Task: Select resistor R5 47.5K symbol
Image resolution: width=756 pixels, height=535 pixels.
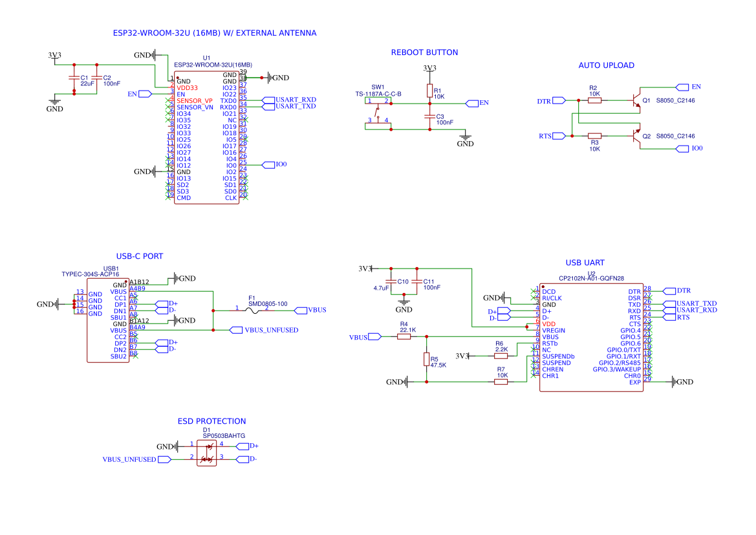Action: [427, 360]
